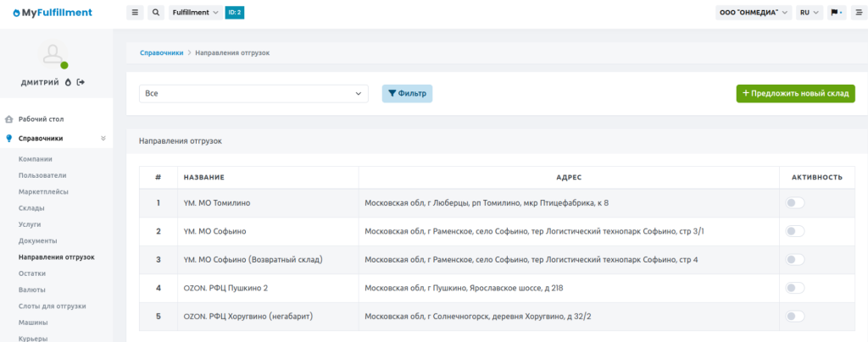Click the Фильтр button

click(407, 93)
